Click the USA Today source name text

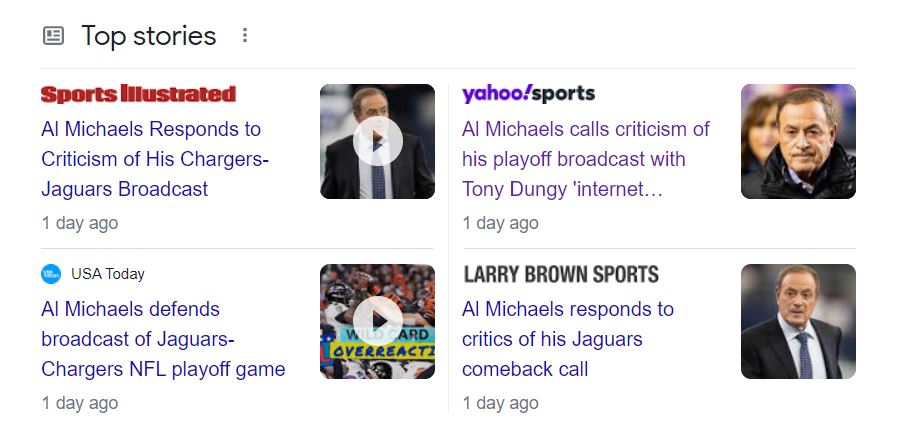click(x=108, y=274)
